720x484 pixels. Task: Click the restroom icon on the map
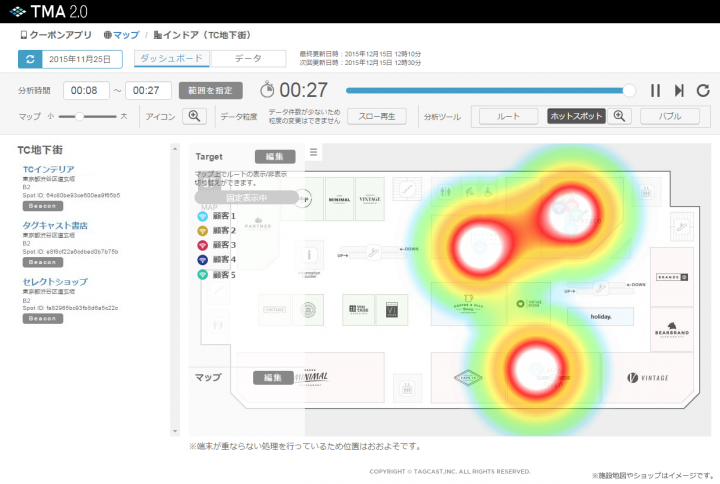pos(446,192)
